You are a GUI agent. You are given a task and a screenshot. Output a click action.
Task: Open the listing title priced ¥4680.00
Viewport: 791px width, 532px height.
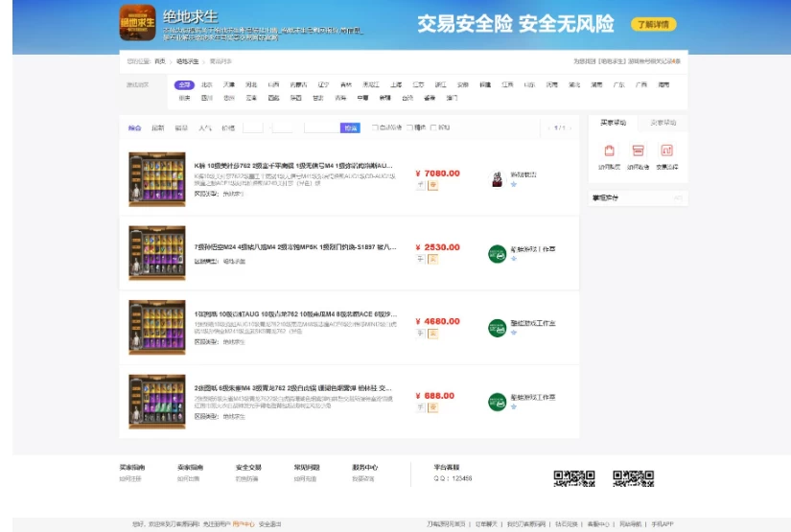[295, 313]
